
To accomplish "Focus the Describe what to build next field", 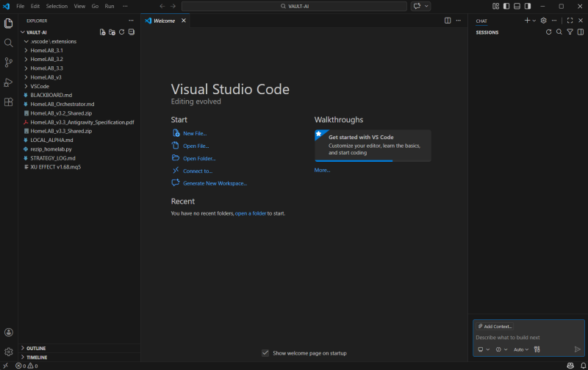I will (528, 338).
